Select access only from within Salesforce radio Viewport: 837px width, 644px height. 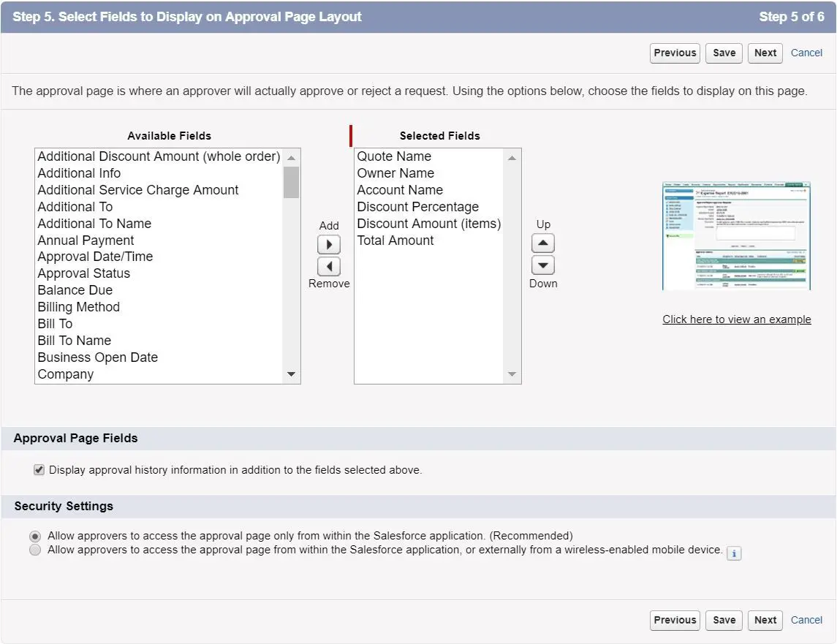click(35, 536)
